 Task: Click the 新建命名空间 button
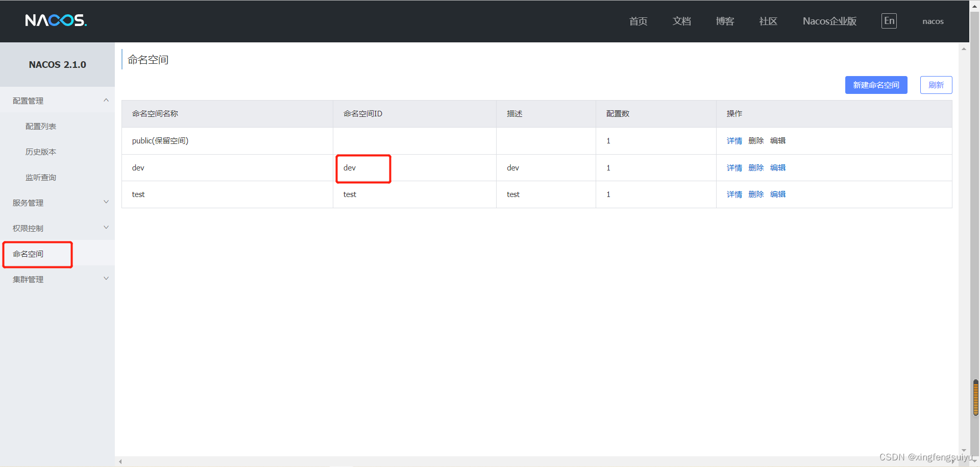pyautogui.click(x=876, y=85)
